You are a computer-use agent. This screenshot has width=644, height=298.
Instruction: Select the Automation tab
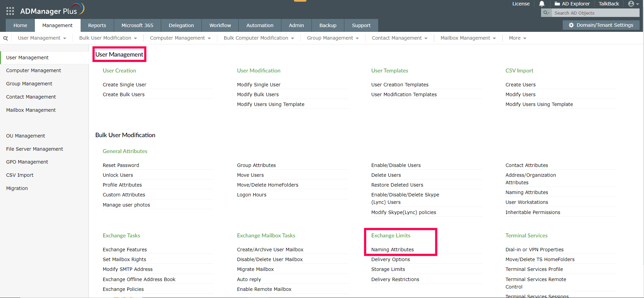point(260,25)
